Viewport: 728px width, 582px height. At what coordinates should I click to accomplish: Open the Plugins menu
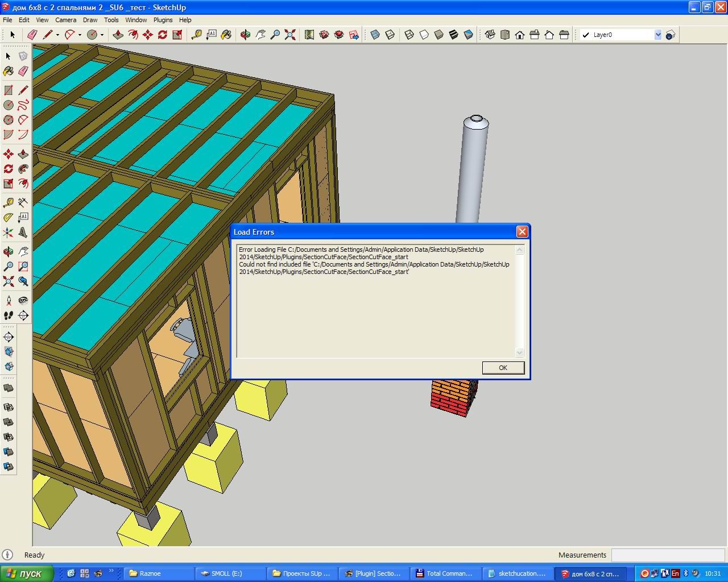[x=163, y=20]
